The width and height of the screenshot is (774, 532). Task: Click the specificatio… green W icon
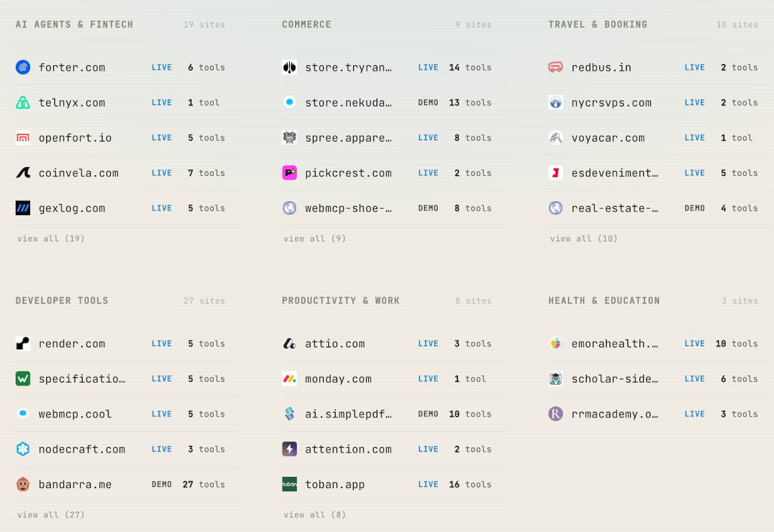click(23, 379)
